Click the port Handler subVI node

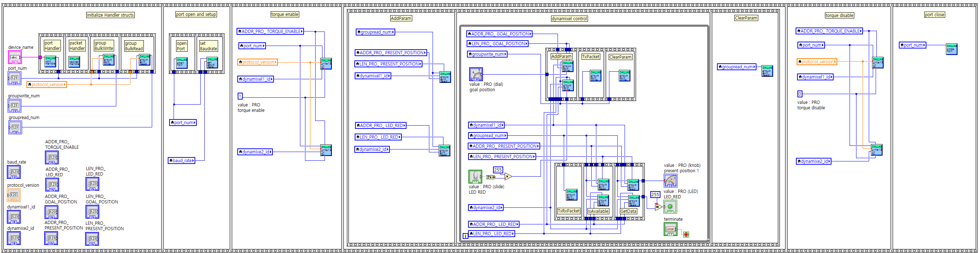tap(51, 61)
